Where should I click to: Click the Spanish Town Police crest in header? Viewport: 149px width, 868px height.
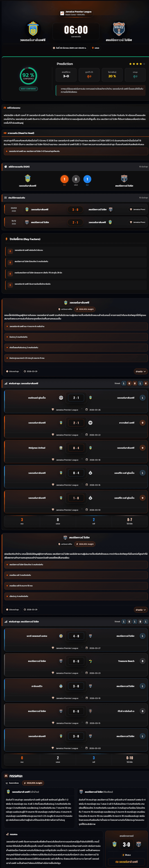(119, 29)
